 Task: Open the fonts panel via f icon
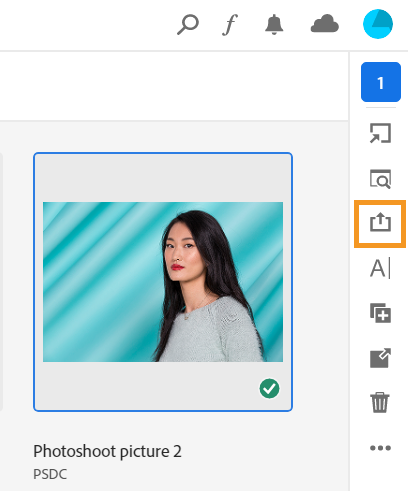click(x=230, y=24)
